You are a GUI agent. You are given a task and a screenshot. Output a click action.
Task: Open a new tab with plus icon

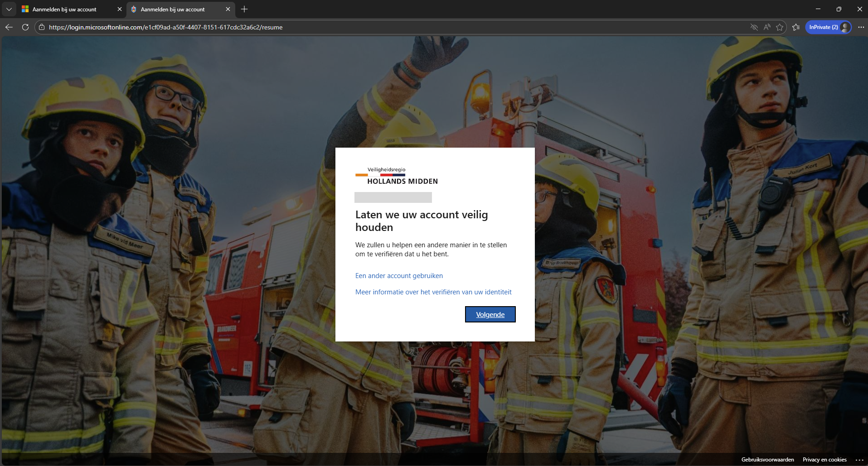[244, 9]
